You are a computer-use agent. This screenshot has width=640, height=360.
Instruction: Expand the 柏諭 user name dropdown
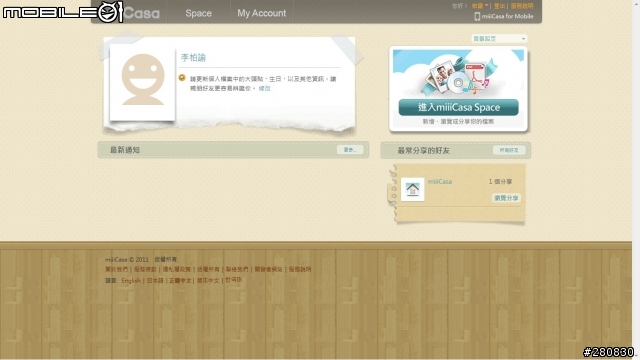[x=480, y=6]
